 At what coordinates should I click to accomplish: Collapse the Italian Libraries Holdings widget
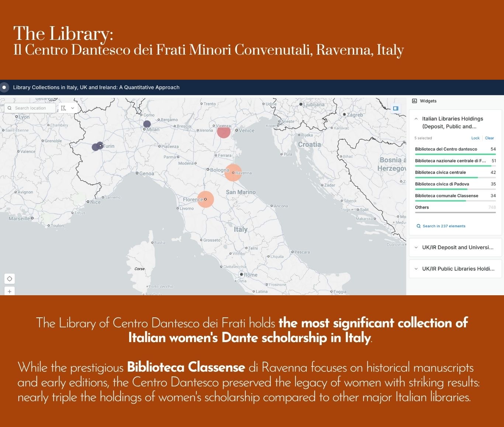pyautogui.click(x=416, y=119)
